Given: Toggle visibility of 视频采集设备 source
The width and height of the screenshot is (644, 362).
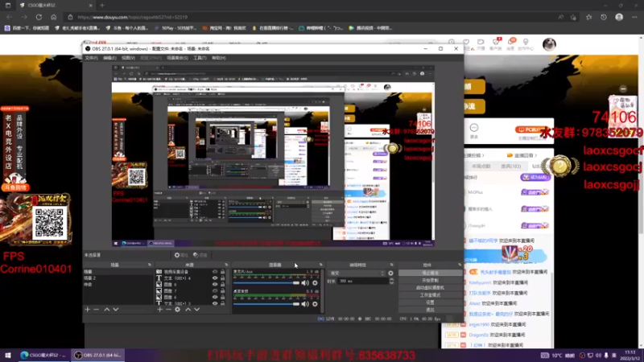Looking at the screenshot, I should click(x=215, y=272).
